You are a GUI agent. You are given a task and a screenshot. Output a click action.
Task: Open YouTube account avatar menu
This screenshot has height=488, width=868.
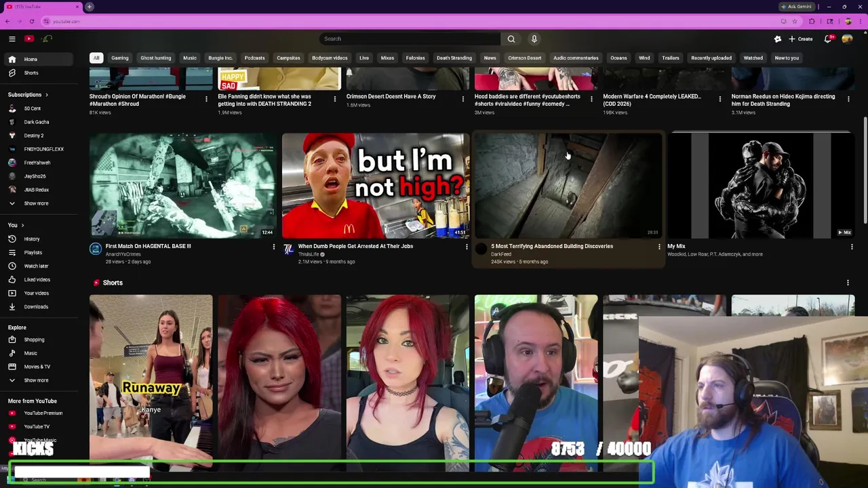point(847,39)
